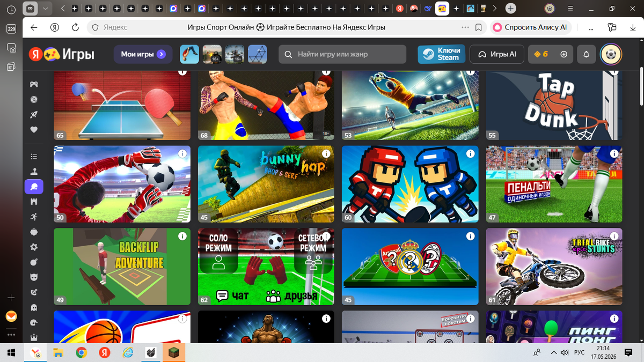Open File Explorer from the taskbar

[x=57, y=353]
